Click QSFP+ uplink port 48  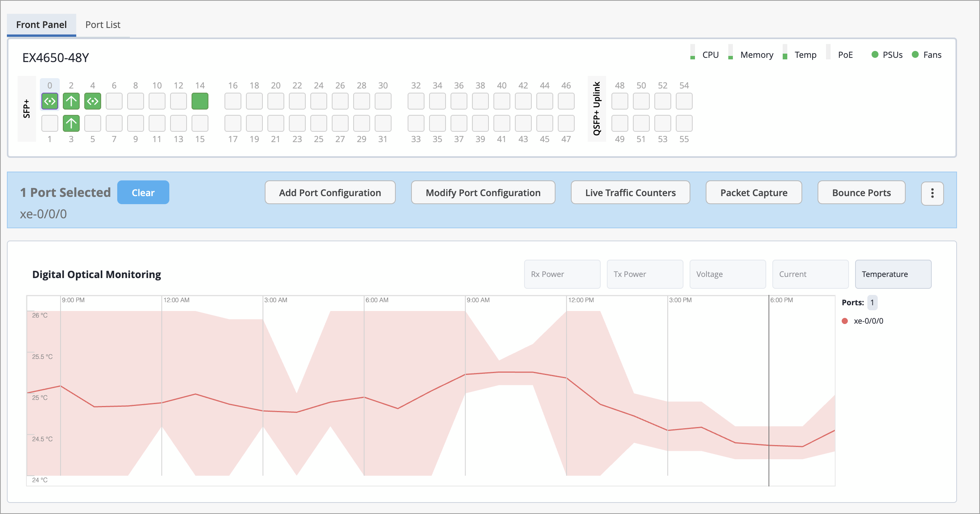click(619, 101)
